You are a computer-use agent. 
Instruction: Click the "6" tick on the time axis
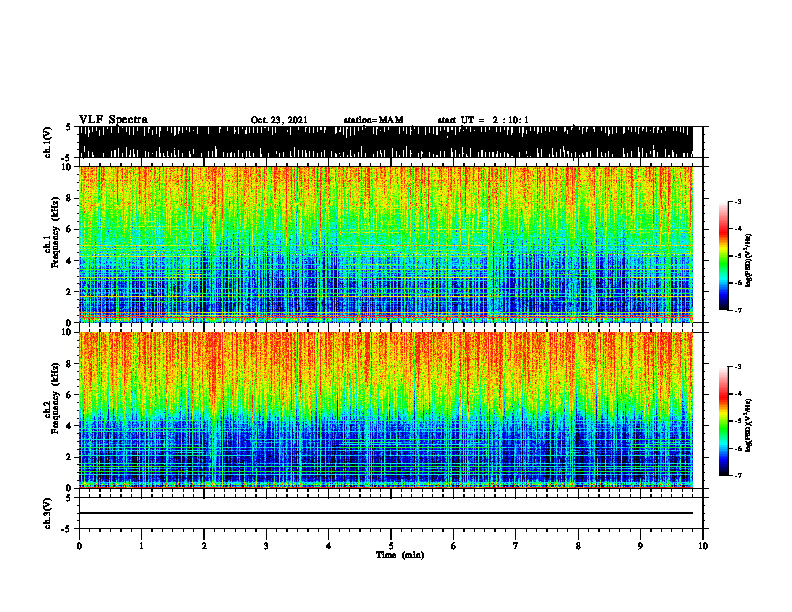click(454, 546)
